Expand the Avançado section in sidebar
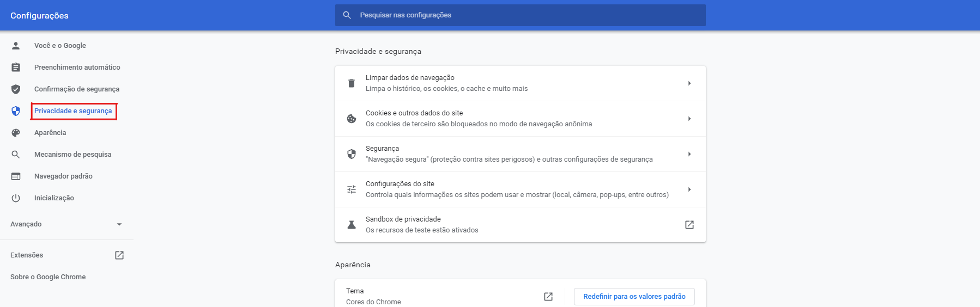This screenshot has width=980, height=307. coord(119,224)
